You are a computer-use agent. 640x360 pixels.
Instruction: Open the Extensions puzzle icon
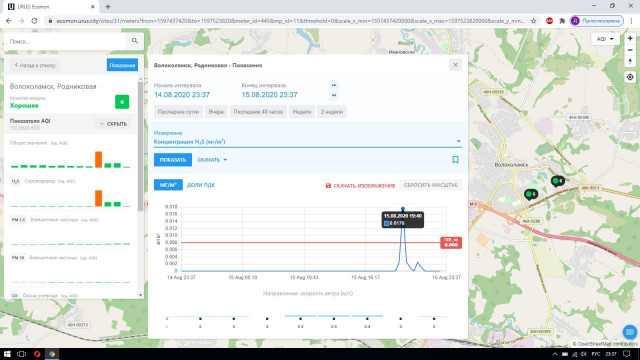coord(562,21)
